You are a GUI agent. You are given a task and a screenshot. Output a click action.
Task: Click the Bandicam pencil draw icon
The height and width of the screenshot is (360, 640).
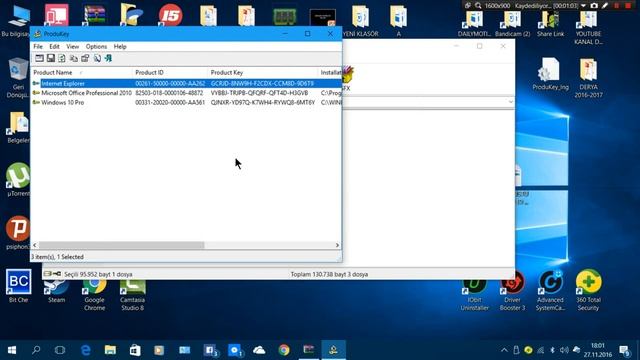605,6
